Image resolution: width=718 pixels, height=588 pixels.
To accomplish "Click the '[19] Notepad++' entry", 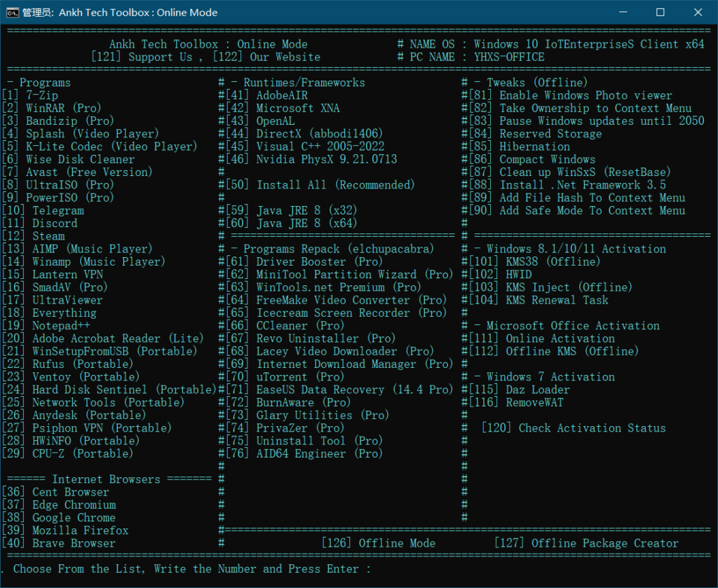I will (x=46, y=326).
